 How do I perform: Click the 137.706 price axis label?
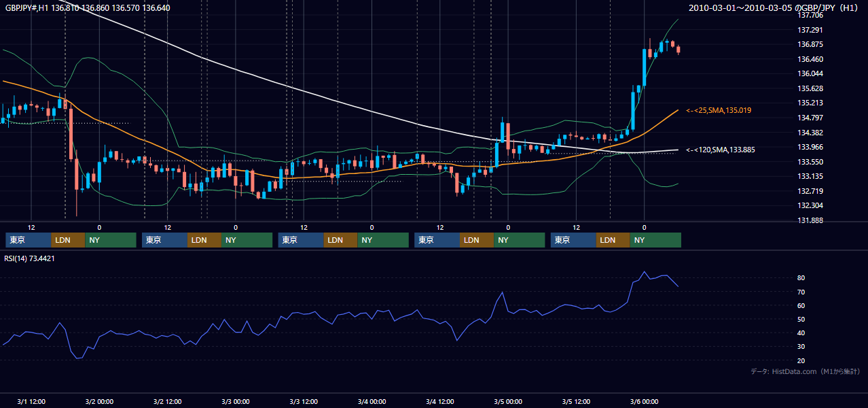[810, 15]
